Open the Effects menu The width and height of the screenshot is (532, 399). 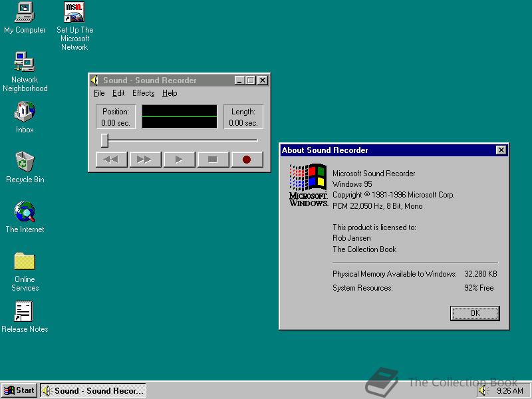[143, 93]
